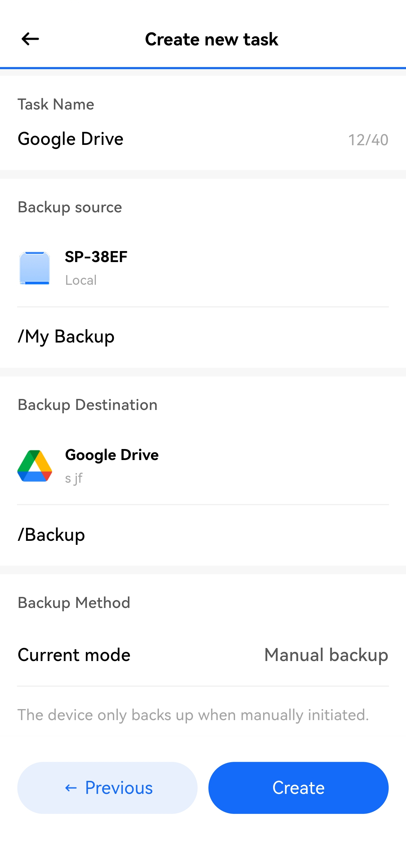The image size is (406, 868).
Task: Click the Backup source section heading
Action: tap(70, 207)
